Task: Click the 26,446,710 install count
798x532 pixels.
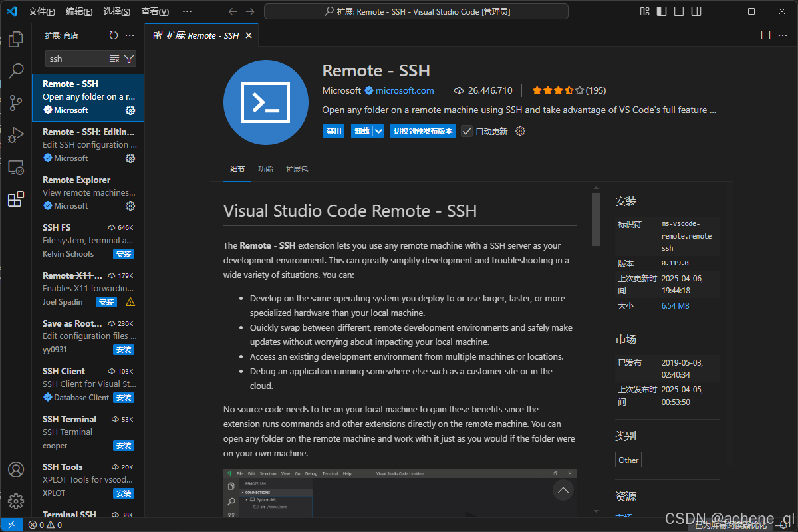Action: tap(483, 90)
